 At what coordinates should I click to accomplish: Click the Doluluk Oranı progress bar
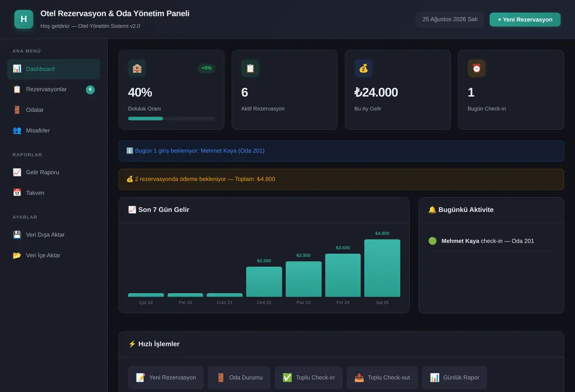(172, 118)
